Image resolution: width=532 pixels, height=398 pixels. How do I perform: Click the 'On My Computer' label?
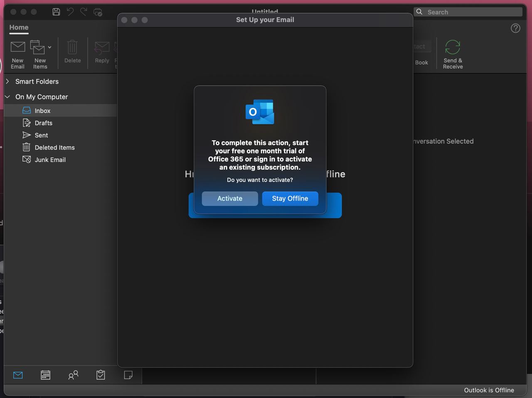click(x=42, y=97)
